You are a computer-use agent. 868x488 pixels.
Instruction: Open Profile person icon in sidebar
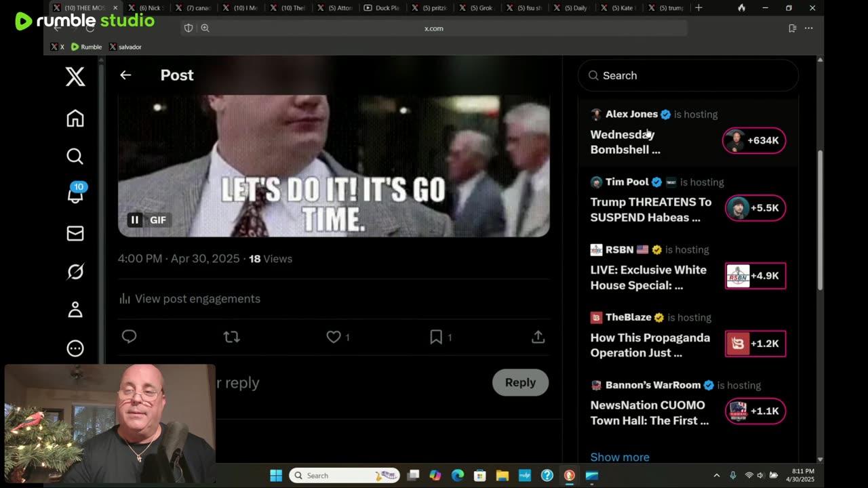coord(75,310)
